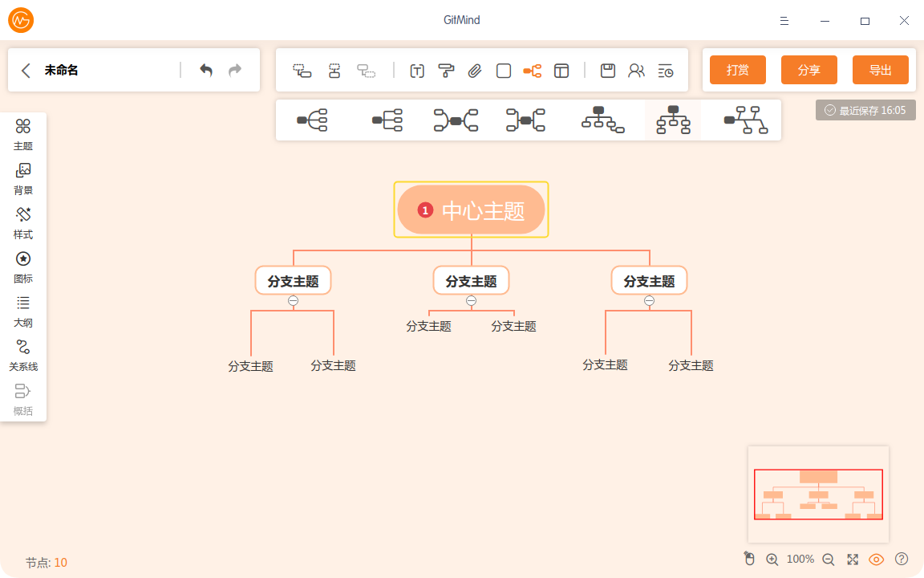Click the attachment paperclip icon

[x=475, y=71]
